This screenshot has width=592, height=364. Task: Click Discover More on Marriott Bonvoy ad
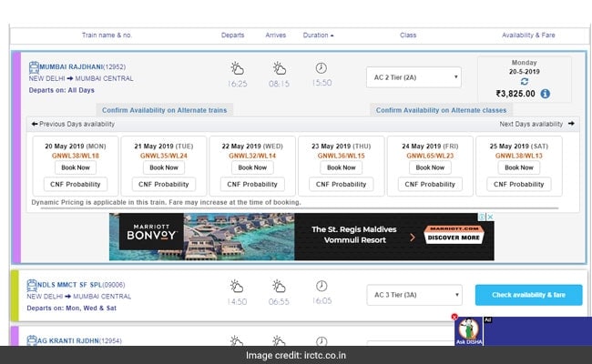[x=455, y=238]
